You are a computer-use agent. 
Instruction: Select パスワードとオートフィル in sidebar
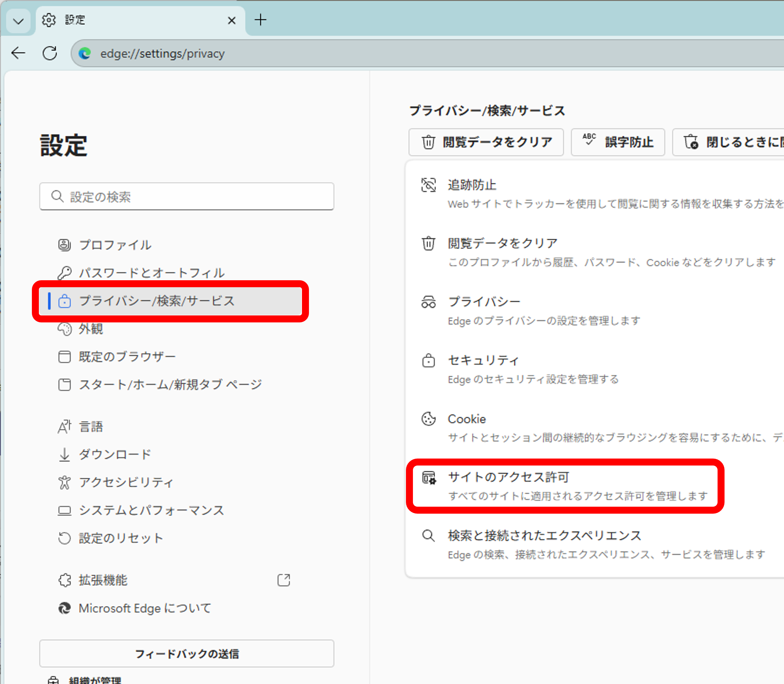click(151, 273)
